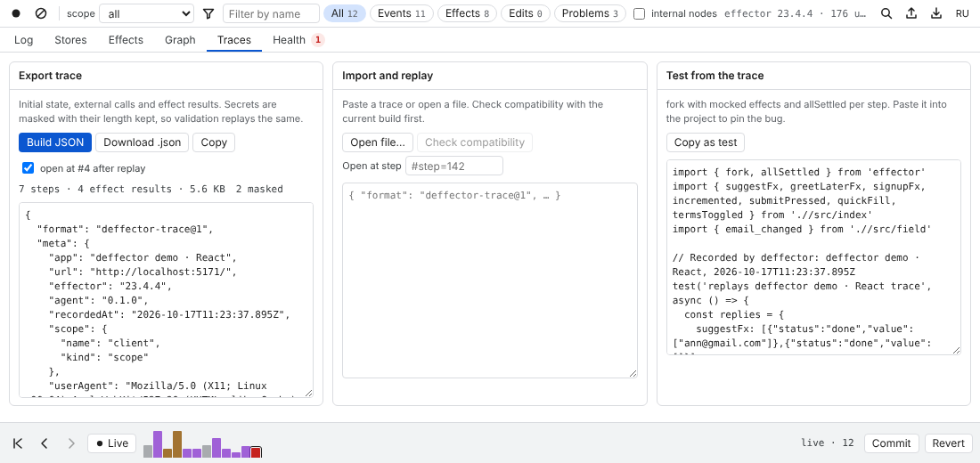Jump to first step in timeline
Viewport: 980px width, 463px height.
18,443
